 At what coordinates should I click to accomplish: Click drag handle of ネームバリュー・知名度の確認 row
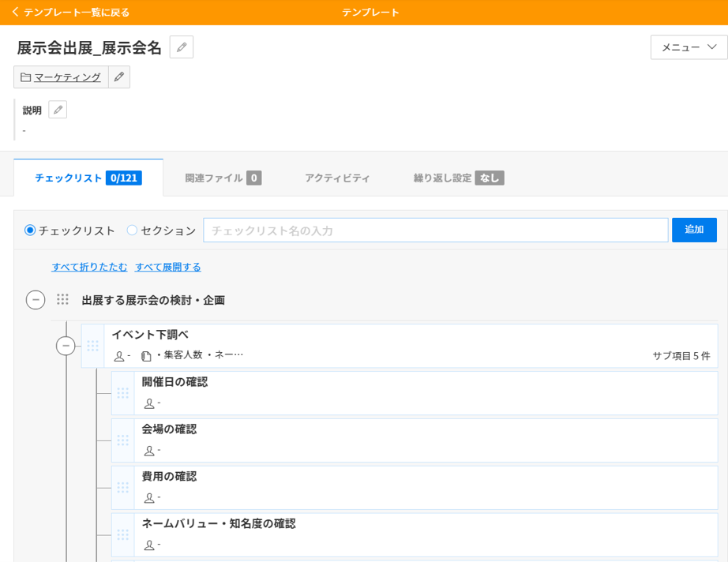tap(123, 534)
